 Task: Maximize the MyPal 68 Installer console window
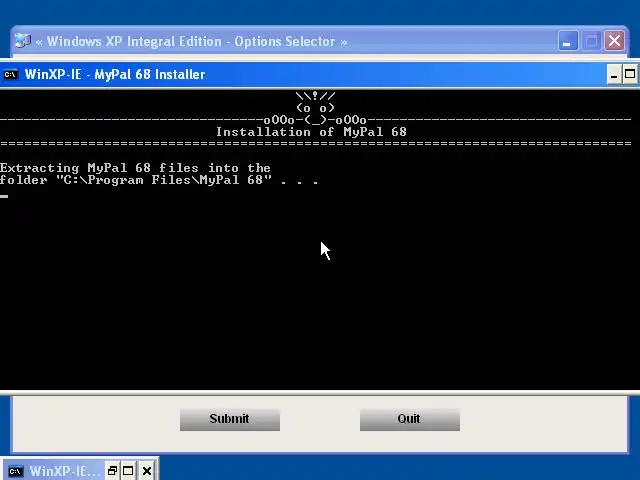[x=630, y=74]
